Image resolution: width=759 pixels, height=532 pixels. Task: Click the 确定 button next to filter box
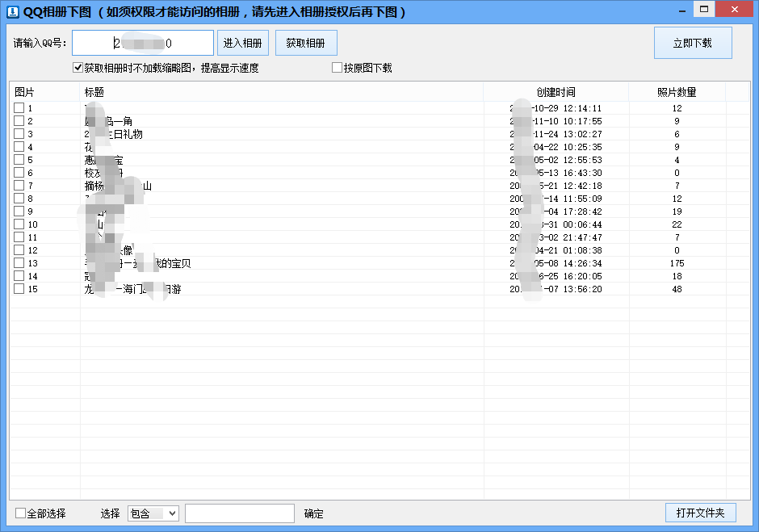314,513
